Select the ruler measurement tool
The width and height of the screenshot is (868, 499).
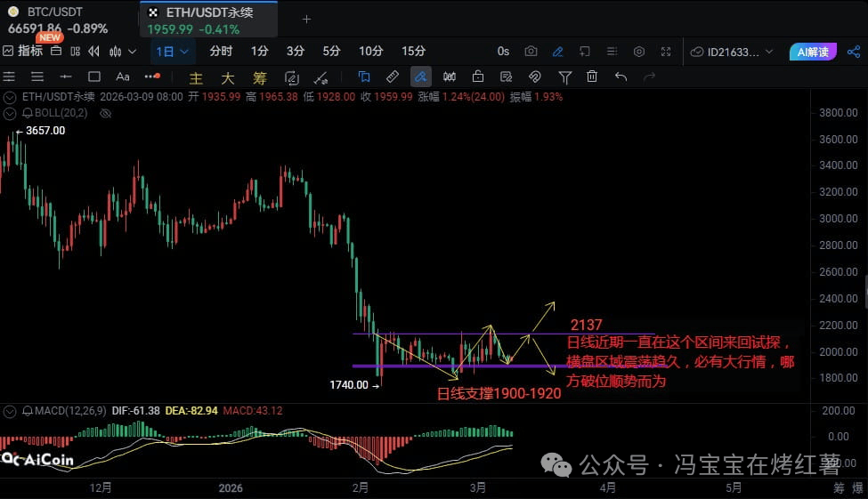392,76
